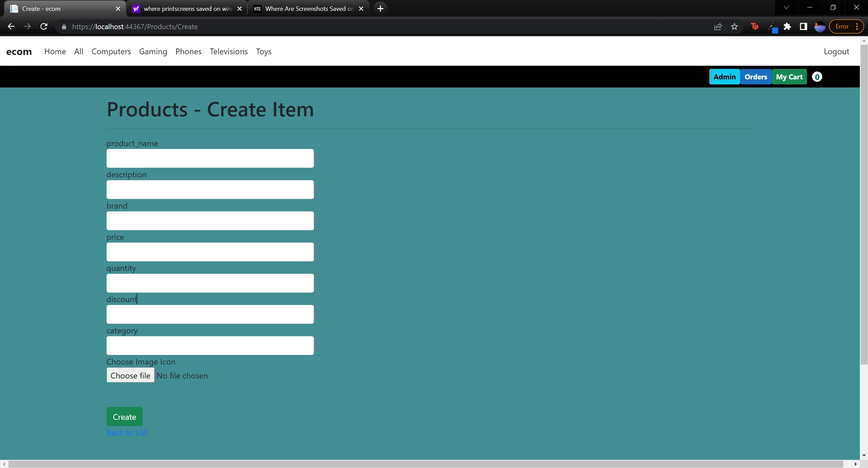
Task: Open the Tampermonkey extension
Action: point(754,26)
